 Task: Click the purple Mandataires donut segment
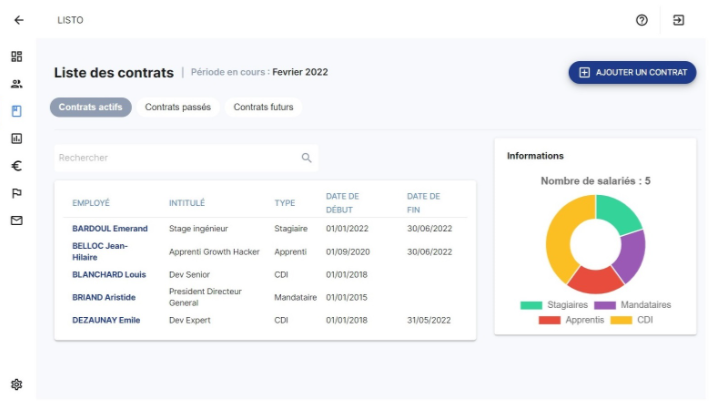pyautogui.click(x=632, y=255)
